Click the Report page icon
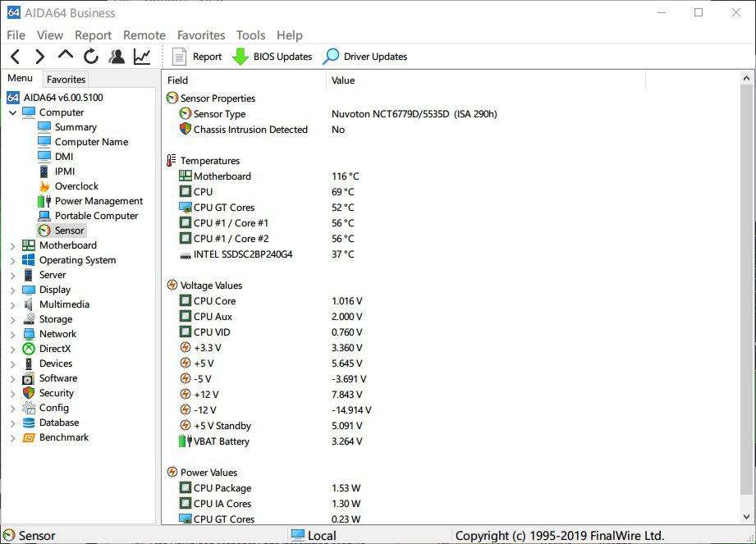 coord(179,57)
